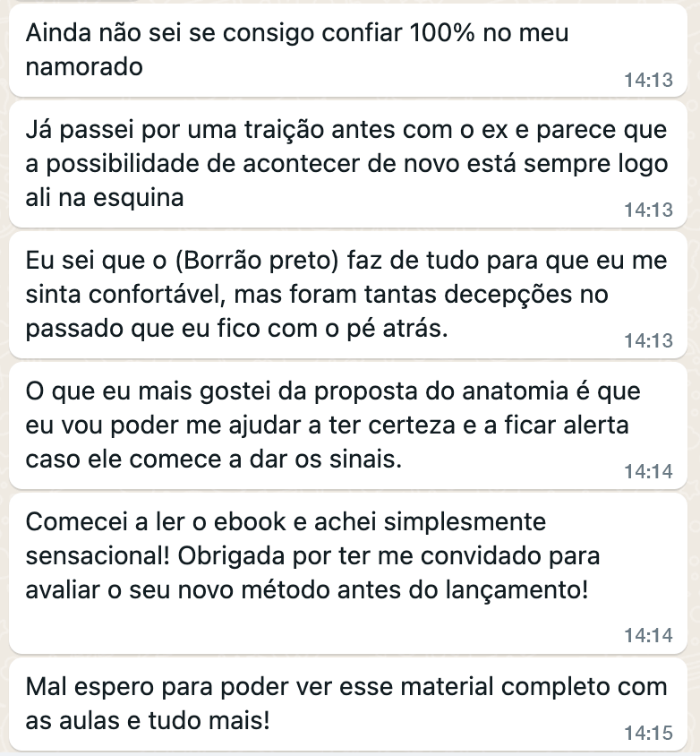Select the message mentioning traição with the ex
The image size is (700, 756).
348,164
